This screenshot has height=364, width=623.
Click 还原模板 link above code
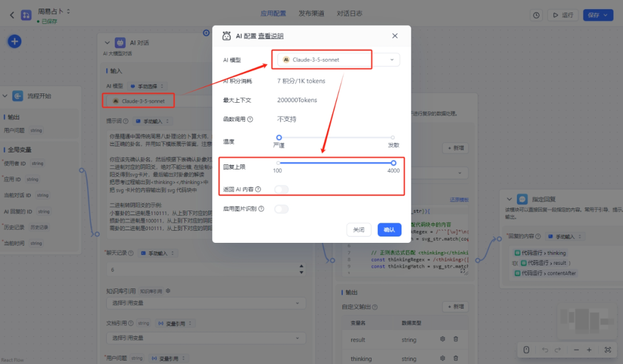pyautogui.click(x=459, y=200)
